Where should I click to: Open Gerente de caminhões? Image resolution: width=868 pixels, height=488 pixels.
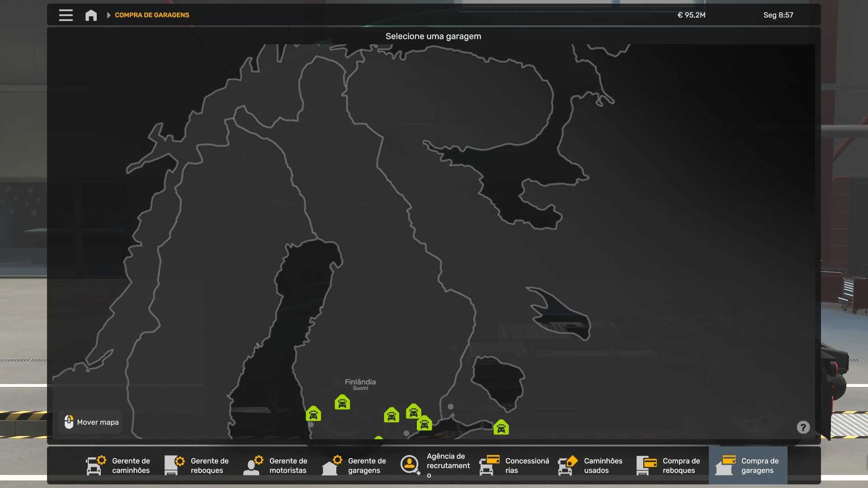118,465
